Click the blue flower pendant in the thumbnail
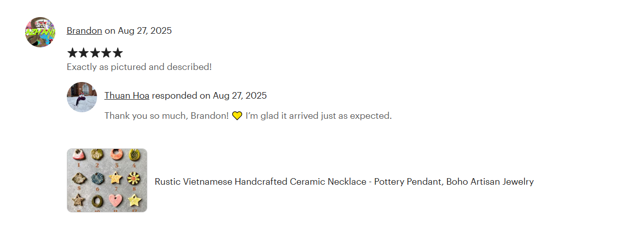Viewport: 644px width, 232px height. [97, 179]
